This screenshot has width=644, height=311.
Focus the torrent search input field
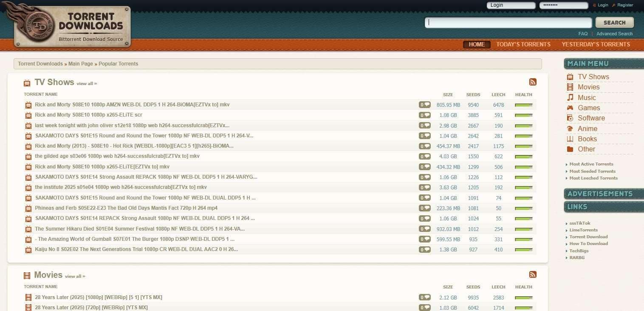[x=508, y=23]
